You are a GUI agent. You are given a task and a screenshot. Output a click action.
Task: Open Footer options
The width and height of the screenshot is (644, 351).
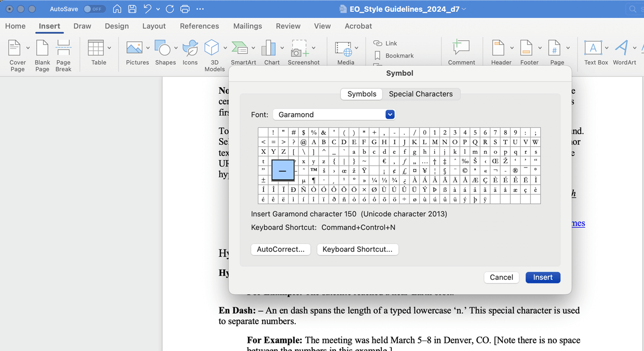[530, 52]
